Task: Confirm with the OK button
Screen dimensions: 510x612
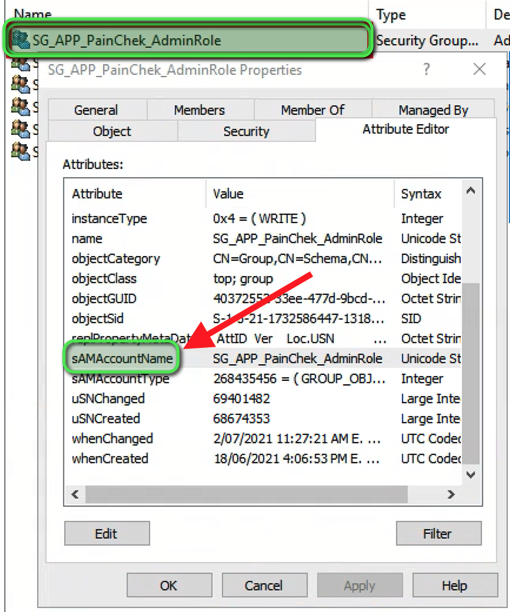Action: click(169, 585)
